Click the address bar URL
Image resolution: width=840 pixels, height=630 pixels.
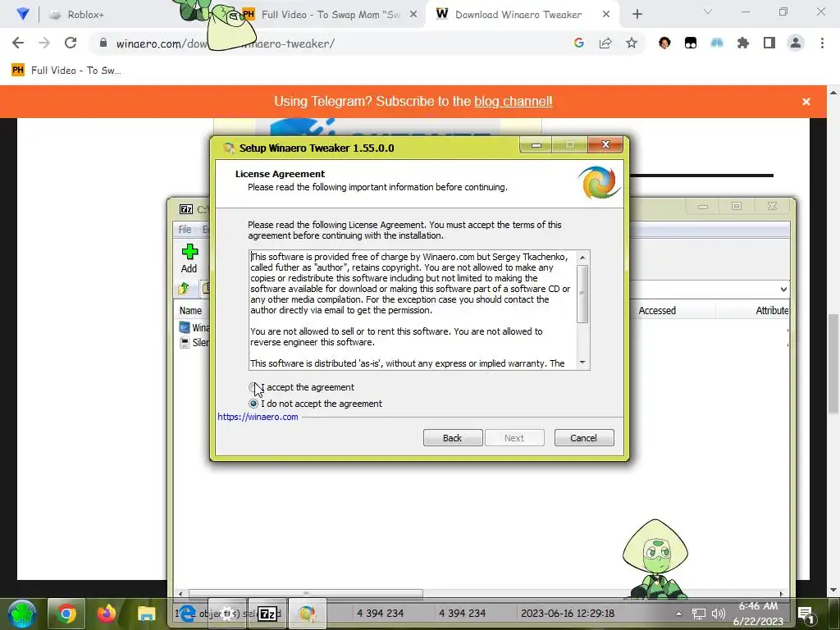225,43
